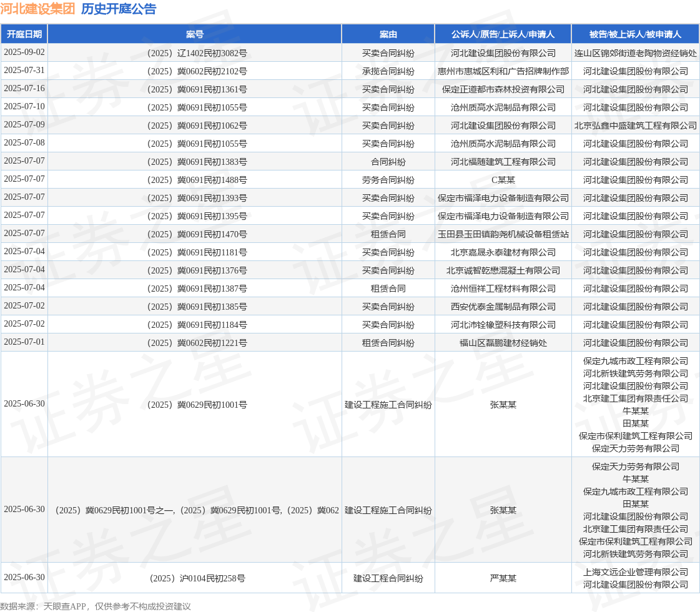Select the 案由 column header
This screenshot has height=612, width=700.
[388, 34]
